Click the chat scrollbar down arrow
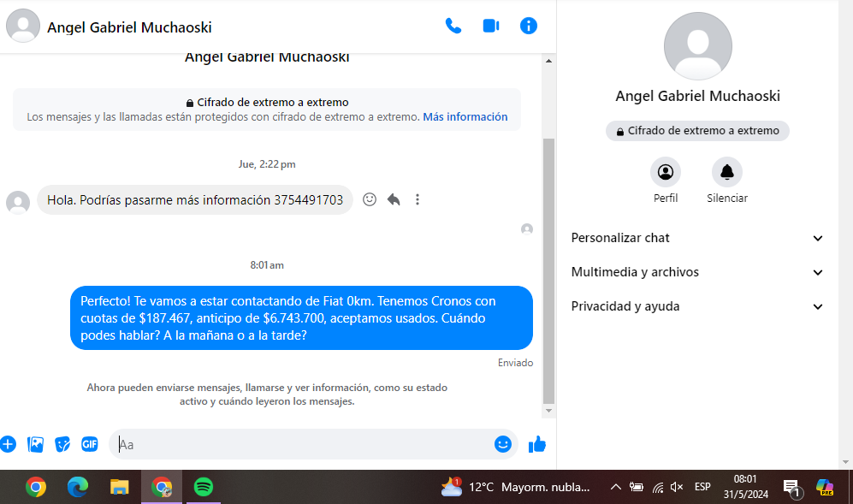Screen dimensions: 853x504 pyautogui.click(x=548, y=411)
